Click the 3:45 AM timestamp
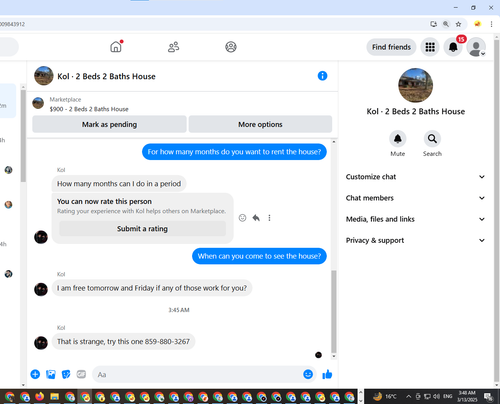This screenshot has height=404, width=500. pos(179,310)
